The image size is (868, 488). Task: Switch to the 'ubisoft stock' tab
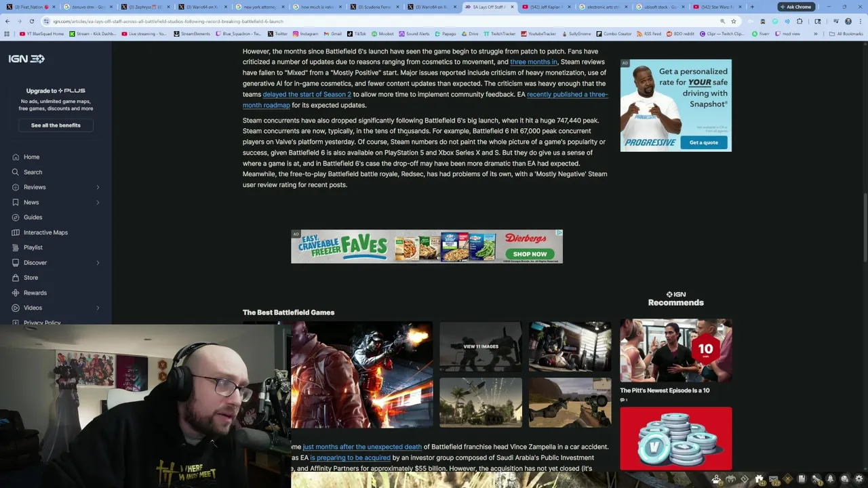click(x=659, y=7)
